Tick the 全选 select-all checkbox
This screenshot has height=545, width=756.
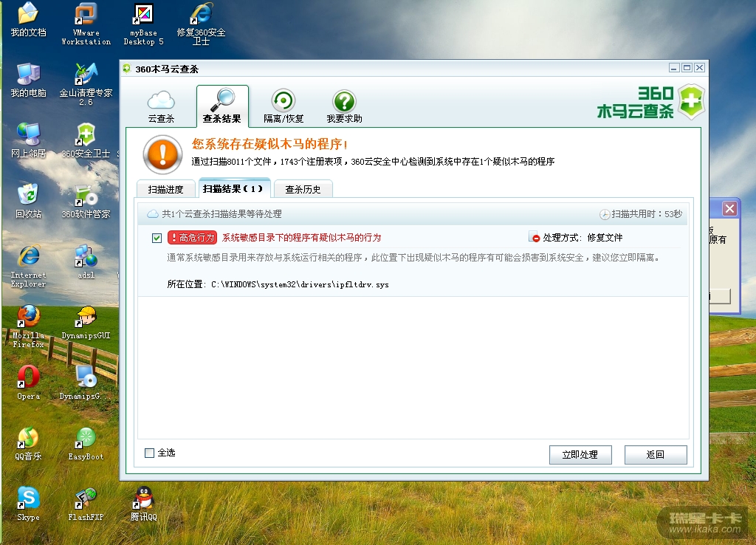point(149,453)
